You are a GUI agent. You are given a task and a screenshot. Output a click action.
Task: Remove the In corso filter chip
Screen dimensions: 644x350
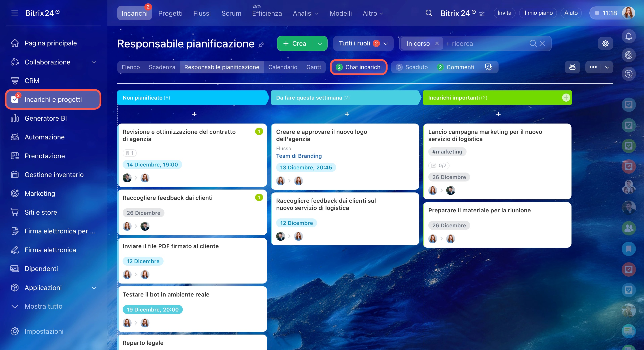click(437, 43)
